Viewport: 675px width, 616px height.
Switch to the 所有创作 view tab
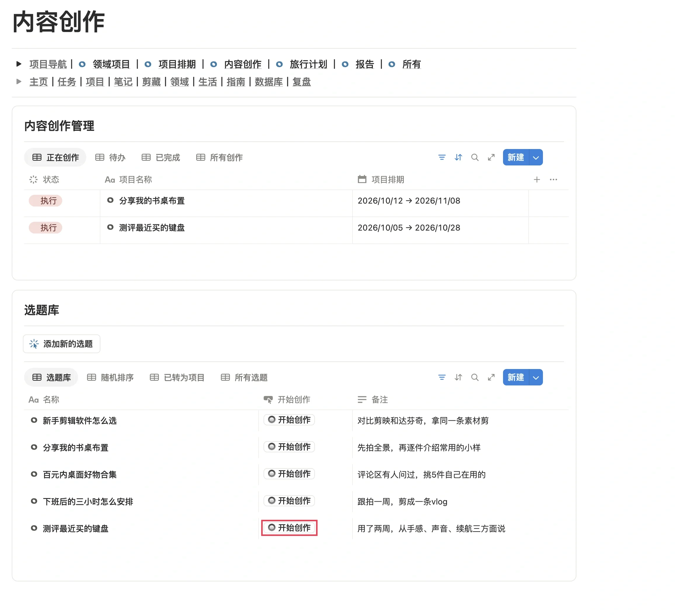click(x=219, y=157)
